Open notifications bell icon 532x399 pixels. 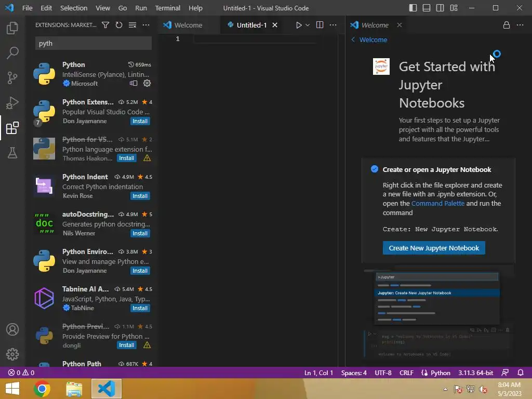pyautogui.click(x=520, y=373)
